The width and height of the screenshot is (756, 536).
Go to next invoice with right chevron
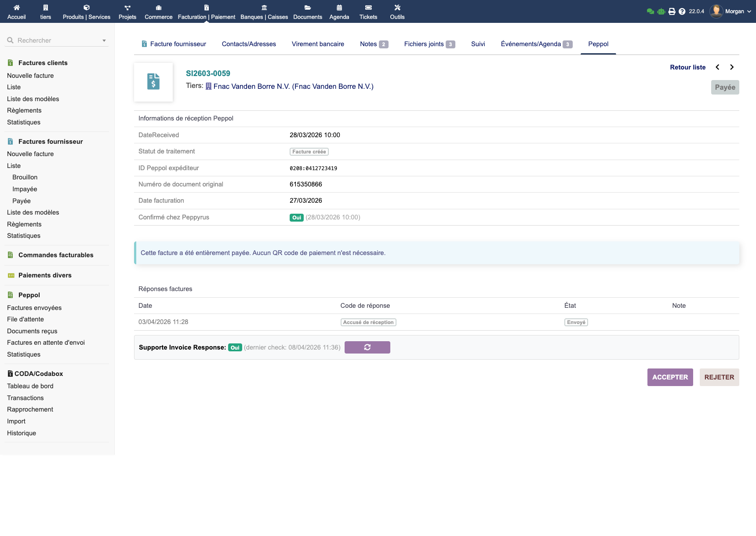click(x=732, y=67)
